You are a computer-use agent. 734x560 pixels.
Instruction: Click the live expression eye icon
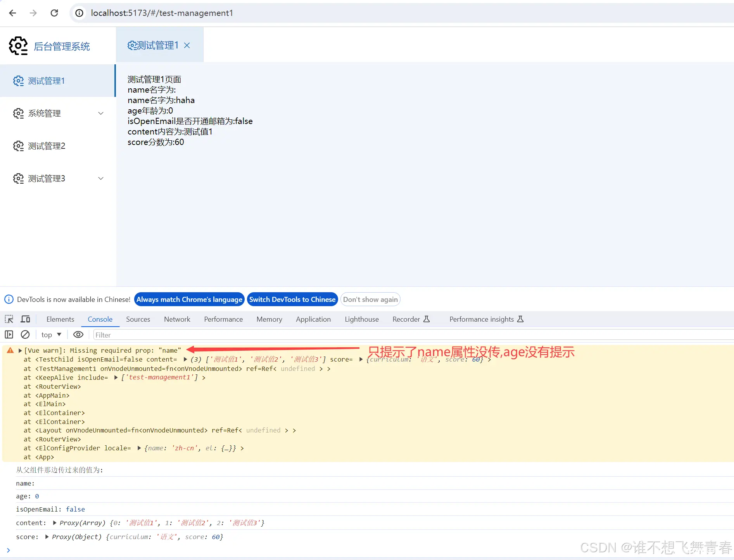click(x=78, y=334)
